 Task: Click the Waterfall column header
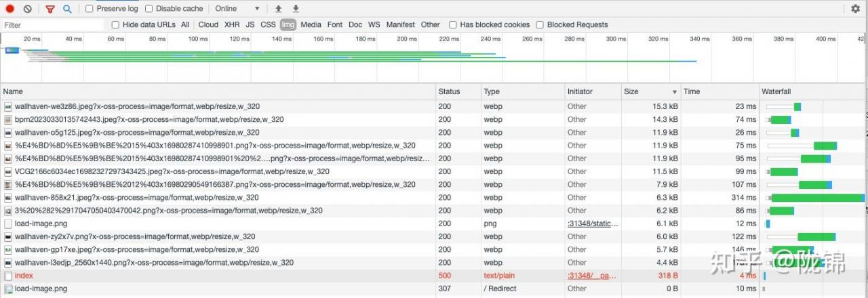[x=814, y=91]
